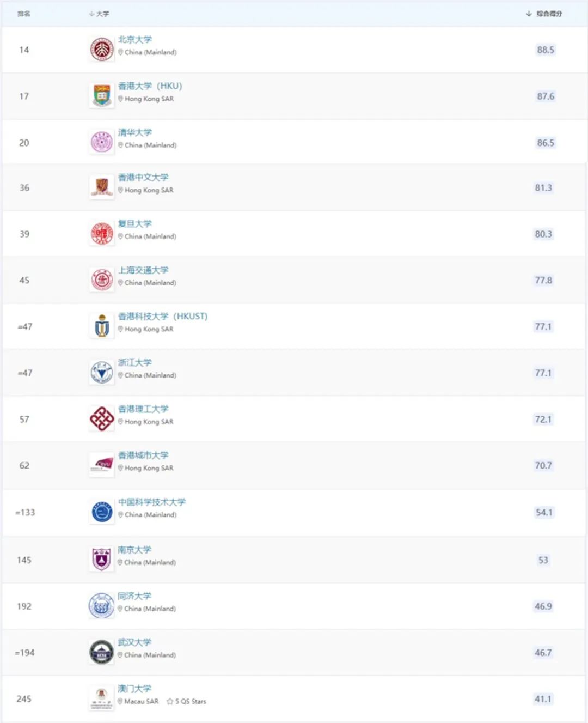The image size is (588, 723).
Task: Click the HKU crest logo
Action: (x=102, y=96)
